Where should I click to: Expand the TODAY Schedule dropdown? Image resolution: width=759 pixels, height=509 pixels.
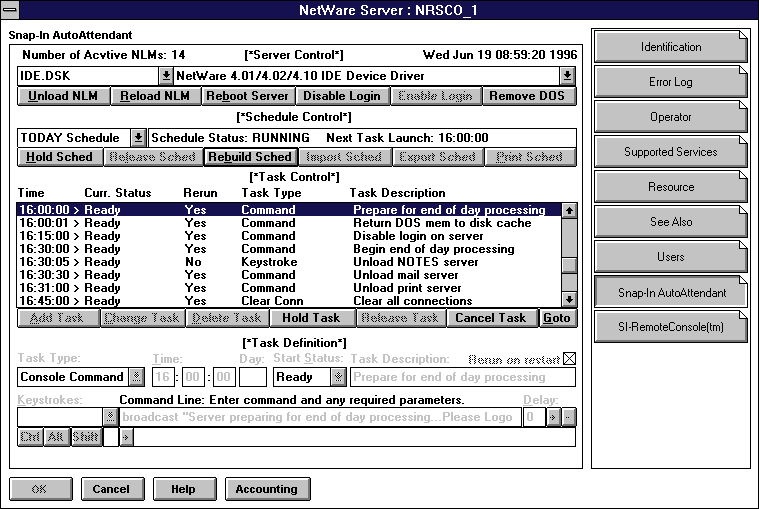pos(138,138)
